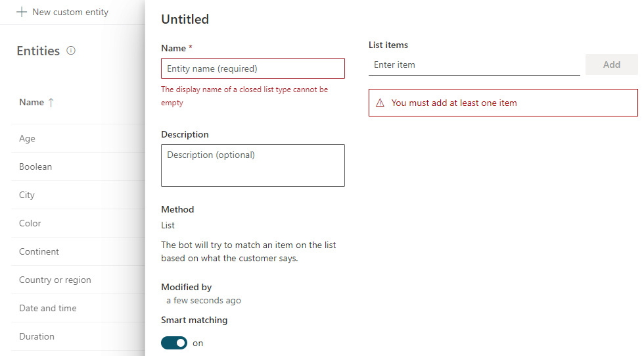This screenshot has width=644, height=356.
Task: Select the Continent entity
Action: pyautogui.click(x=78, y=251)
